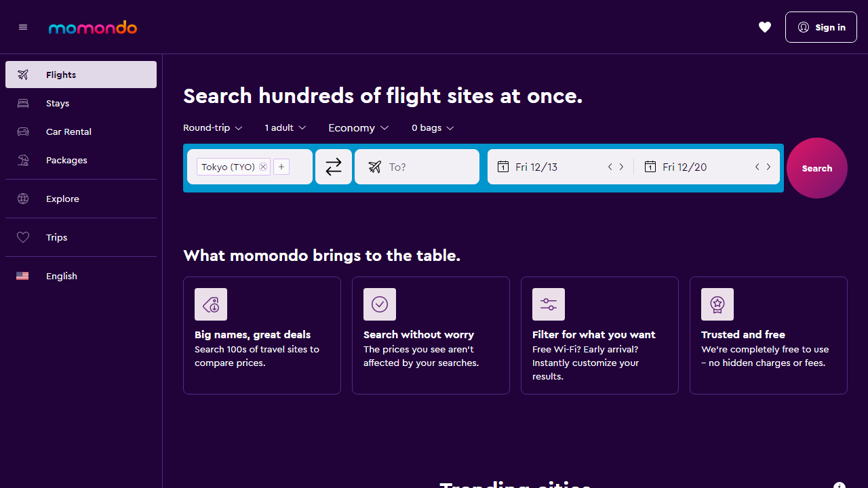Add another origin airport with the plus button

[x=281, y=166]
